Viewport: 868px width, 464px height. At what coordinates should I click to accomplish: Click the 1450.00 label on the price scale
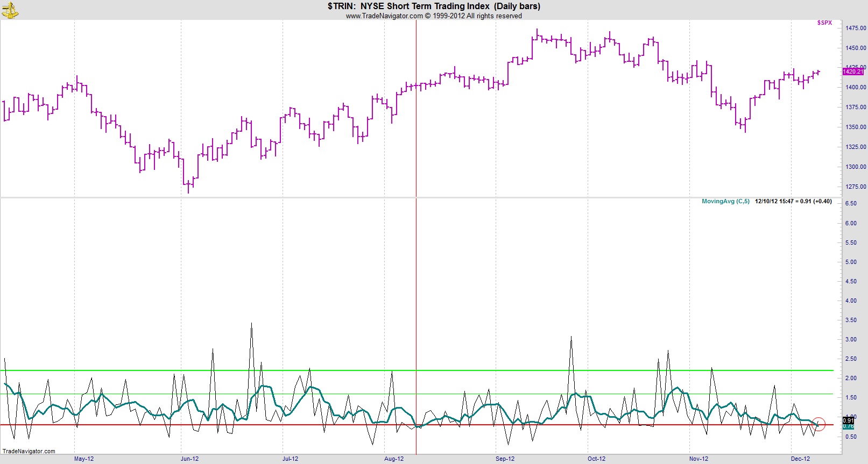(x=856, y=48)
